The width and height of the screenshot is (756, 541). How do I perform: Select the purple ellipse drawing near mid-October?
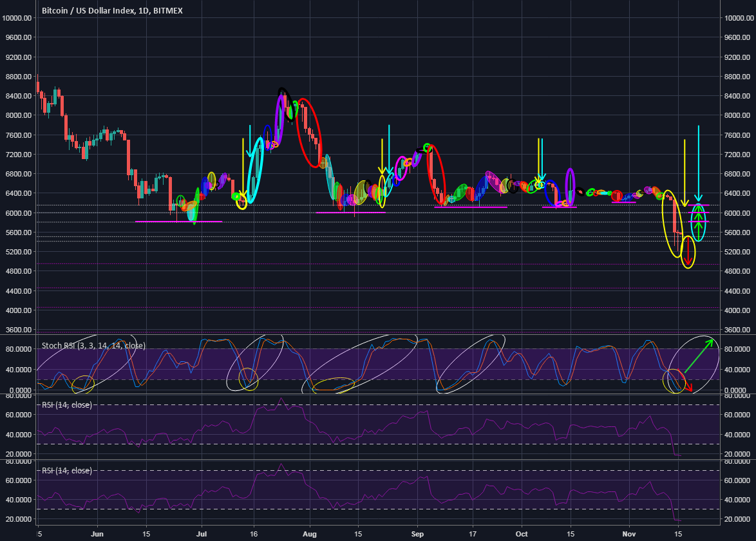(569, 185)
